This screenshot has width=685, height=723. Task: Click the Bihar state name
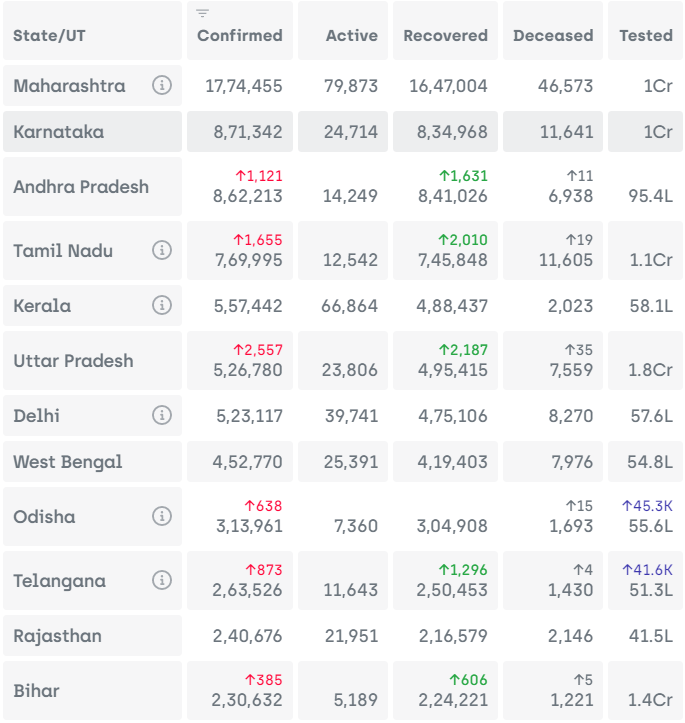point(36,691)
